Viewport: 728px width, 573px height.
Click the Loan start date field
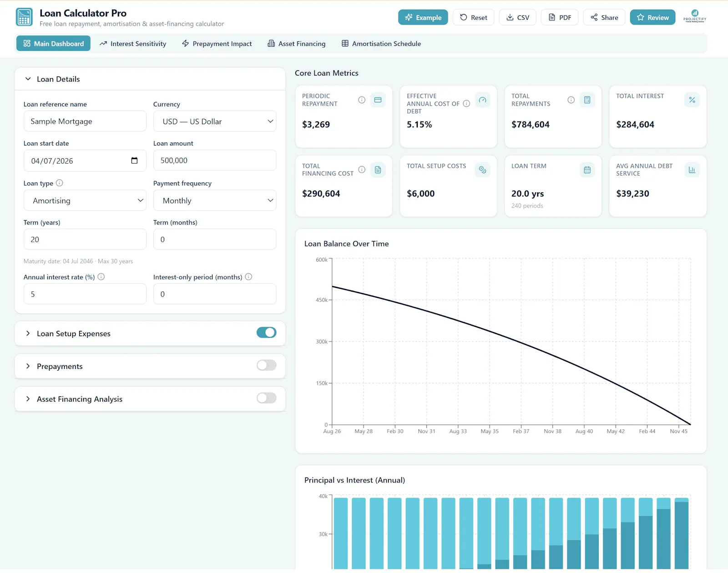coord(85,161)
